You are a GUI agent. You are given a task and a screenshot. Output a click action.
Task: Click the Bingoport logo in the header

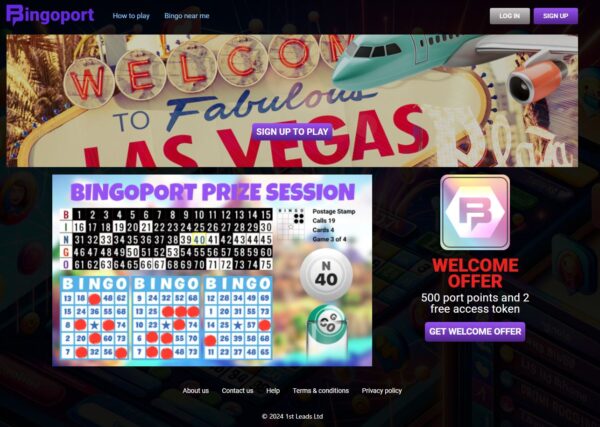[50, 15]
